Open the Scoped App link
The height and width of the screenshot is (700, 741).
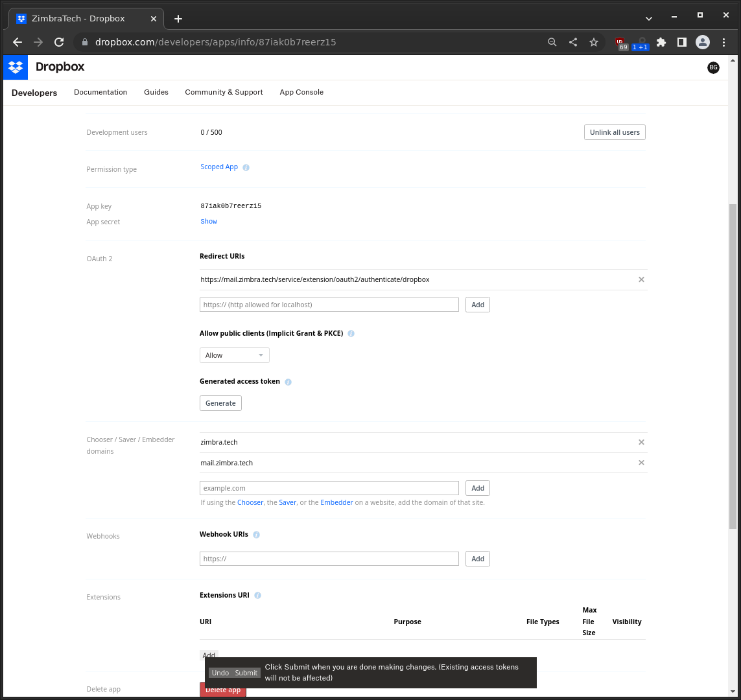click(x=219, y=167)
